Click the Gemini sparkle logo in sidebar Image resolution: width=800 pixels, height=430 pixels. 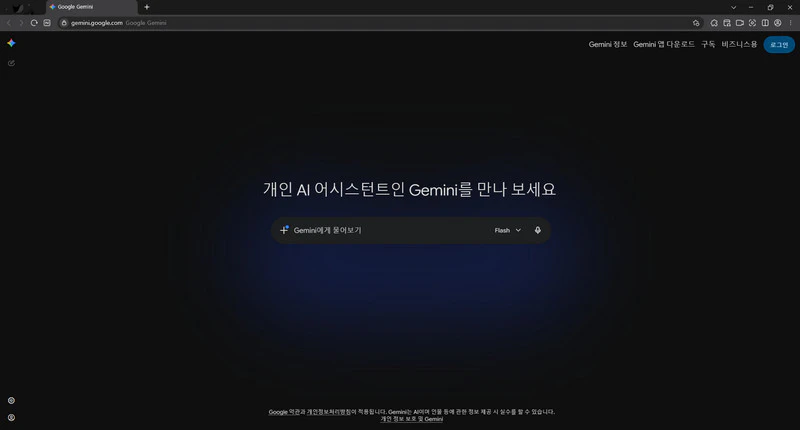[11, 43]
